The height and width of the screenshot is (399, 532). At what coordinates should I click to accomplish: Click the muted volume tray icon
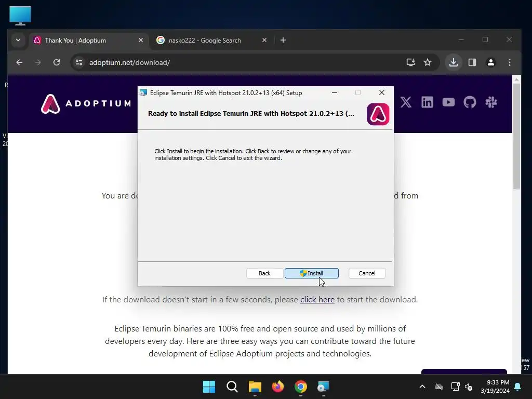click(x=469, y=387)
